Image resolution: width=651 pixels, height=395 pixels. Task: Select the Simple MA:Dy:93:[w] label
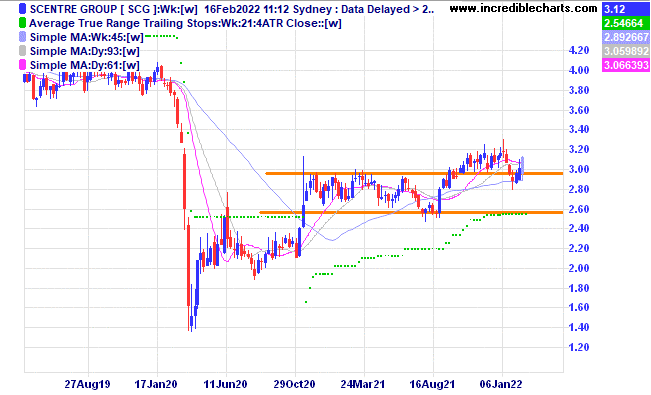tap(85, 52)
